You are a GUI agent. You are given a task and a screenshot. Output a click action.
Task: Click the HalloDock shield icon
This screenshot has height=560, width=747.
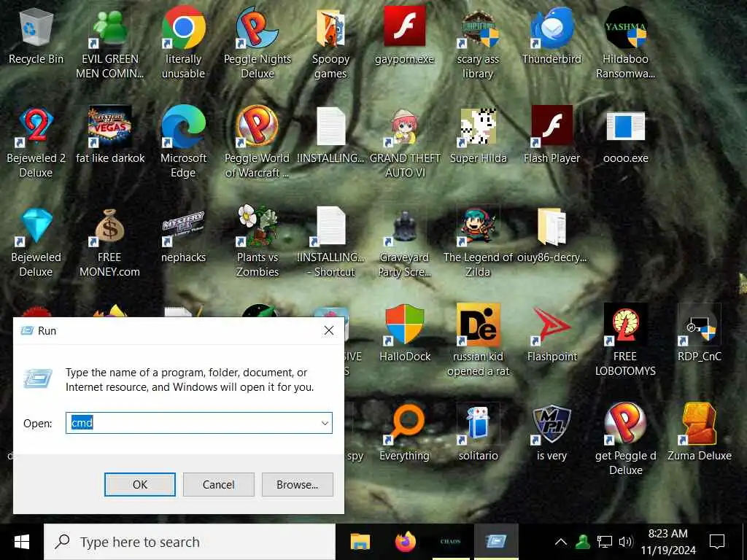click(404, 326)
